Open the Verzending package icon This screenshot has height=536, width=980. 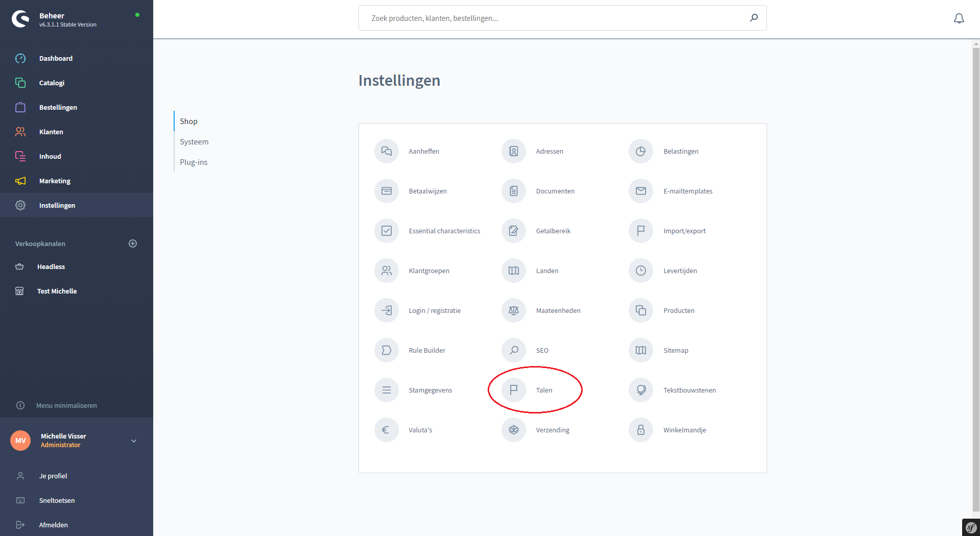513,430
